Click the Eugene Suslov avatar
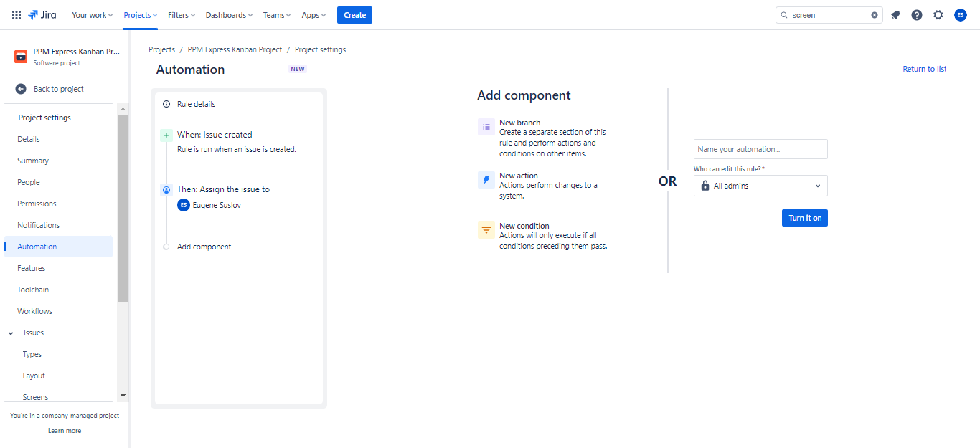 184,205
